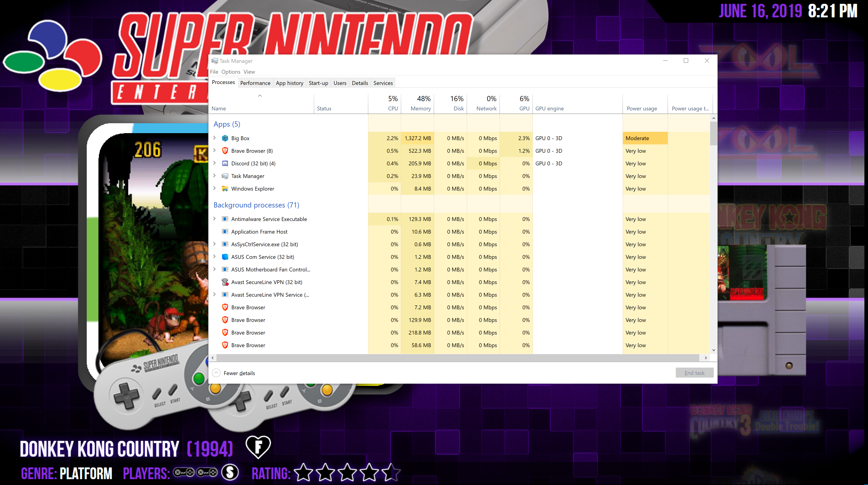Expand Antimalware Service Executable row
Screen dimensions: 868x485
click(x=214, y=219)
